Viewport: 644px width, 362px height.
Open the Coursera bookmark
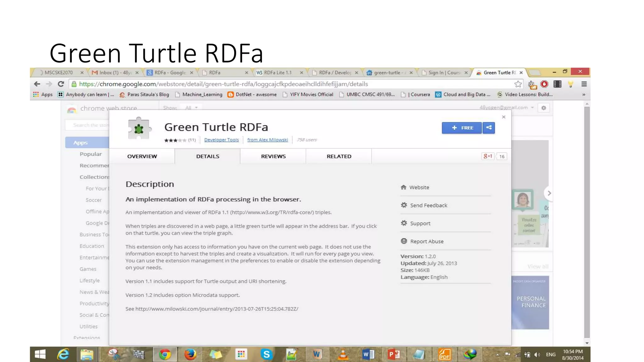pos(416,94)
